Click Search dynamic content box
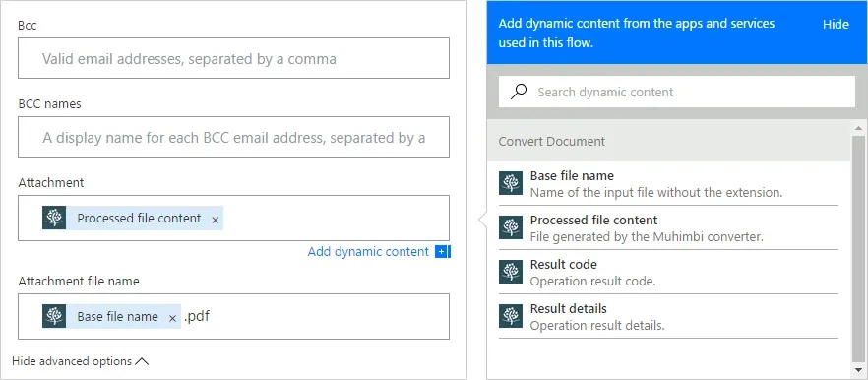Screen dimensions: 868x380 [677, 92]
